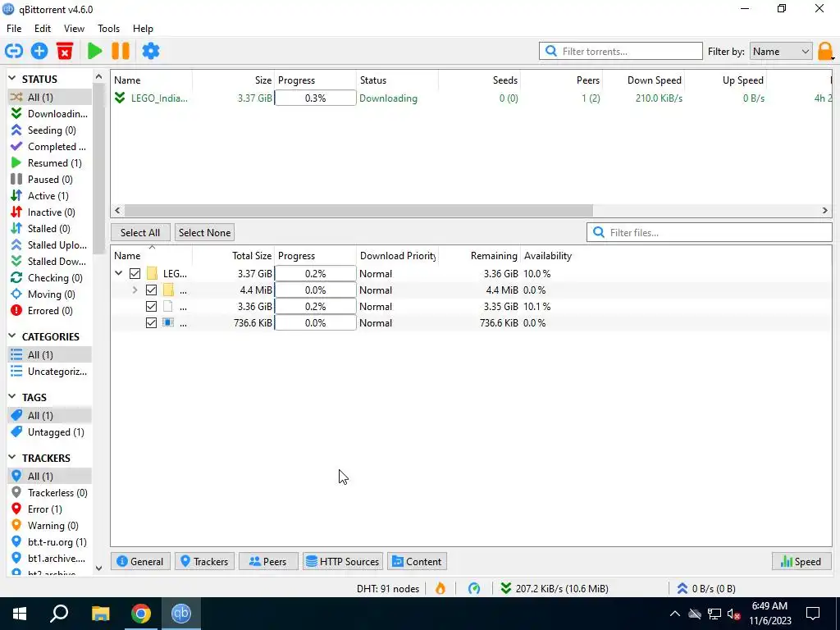Select the Stalled (0) filter
Screen dimensions: 840x630
[49, 229]
